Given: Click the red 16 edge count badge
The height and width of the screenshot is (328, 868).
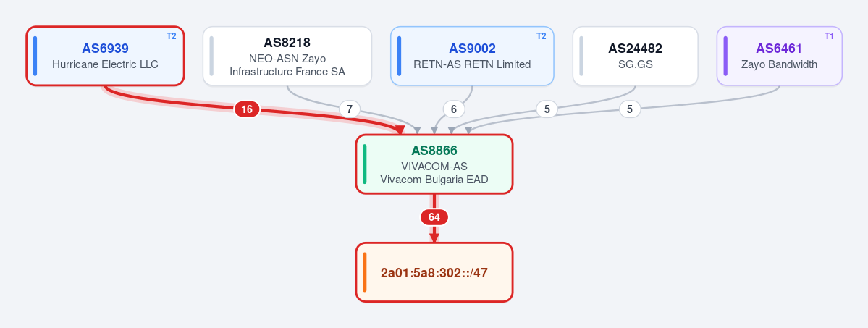Looking at the screenshot, I should coord(247,109).
